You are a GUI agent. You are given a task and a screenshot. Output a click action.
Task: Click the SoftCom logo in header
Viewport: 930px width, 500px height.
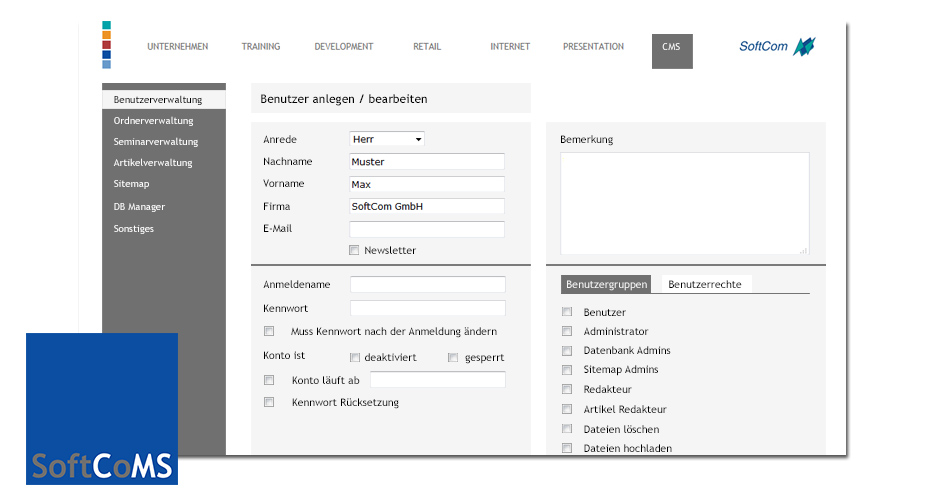(x=777, y=46)
